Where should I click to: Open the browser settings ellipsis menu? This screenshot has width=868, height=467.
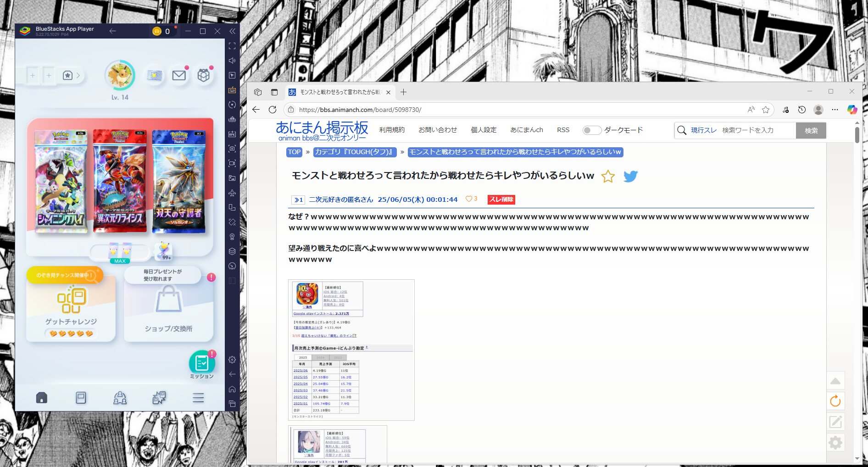click(835, 110)
